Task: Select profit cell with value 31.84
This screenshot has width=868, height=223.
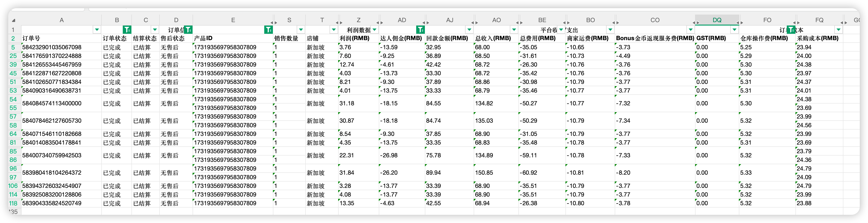Action: click(358, 172)
